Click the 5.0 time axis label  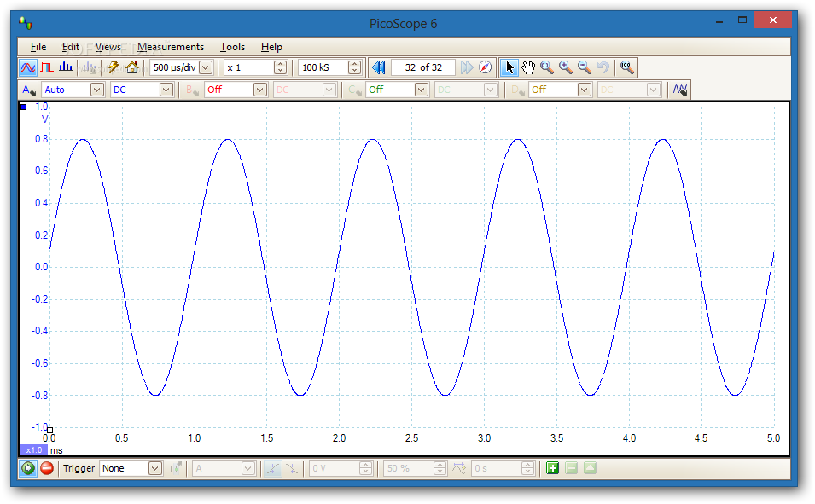[x=773, y=438]
